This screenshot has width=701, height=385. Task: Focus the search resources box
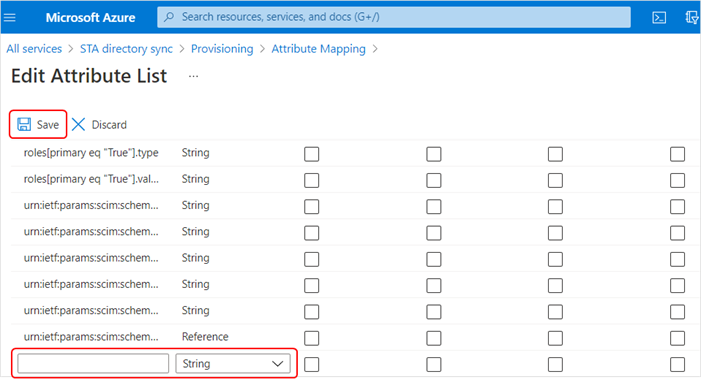coord(394,17)
